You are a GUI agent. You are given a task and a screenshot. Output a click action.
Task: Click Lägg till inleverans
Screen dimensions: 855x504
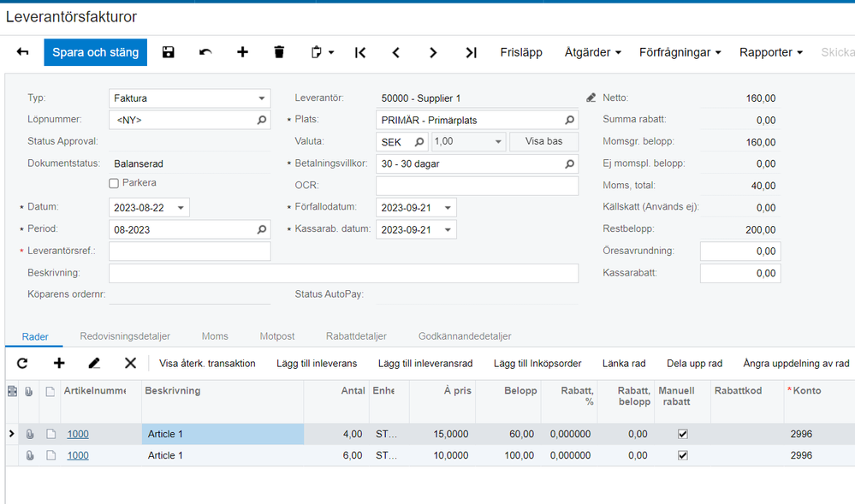click(317, 364)
